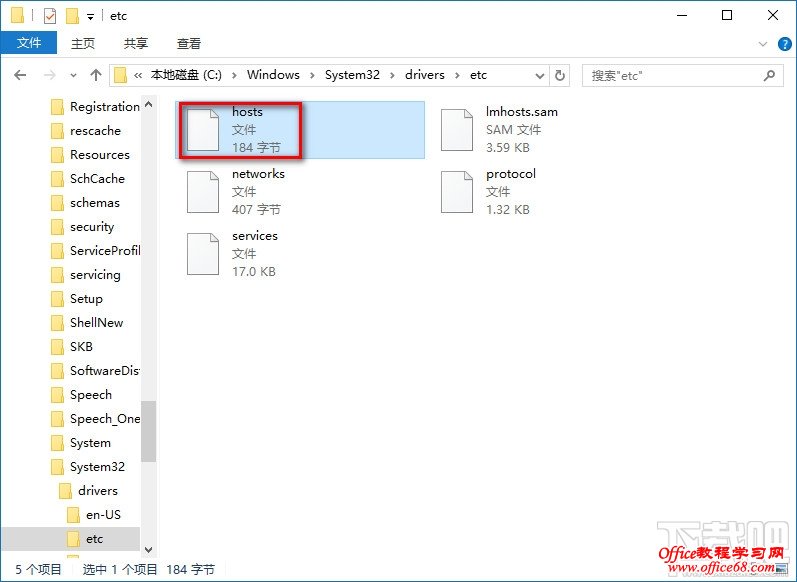Select the System32 folder in tree
Viewport: 797px width, 582px height.
pyautogui.click(x=88, y=467)
